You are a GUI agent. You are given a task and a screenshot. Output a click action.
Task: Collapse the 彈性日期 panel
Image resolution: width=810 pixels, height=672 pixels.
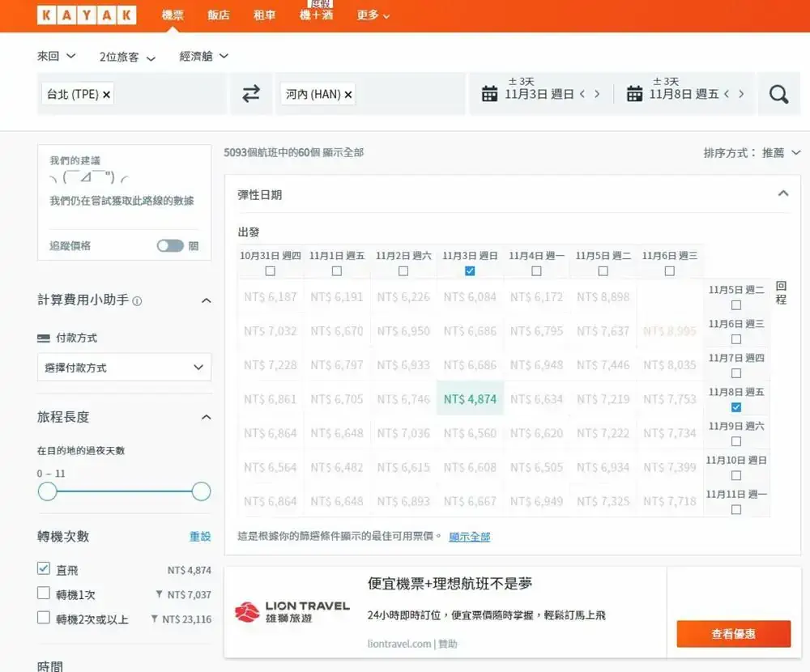[x=782, y=194]
